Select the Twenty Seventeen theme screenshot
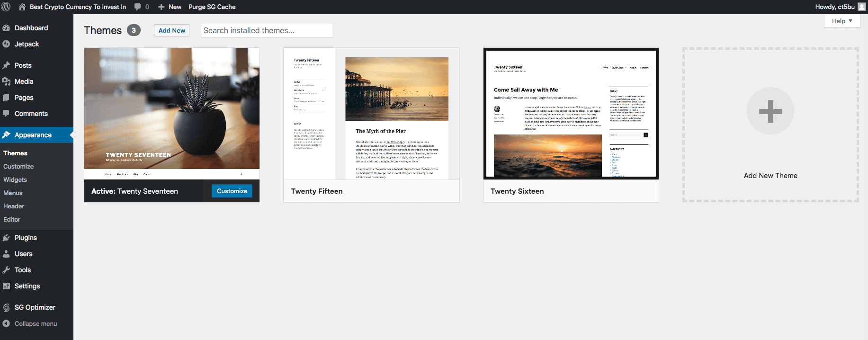Viewport: 868px width, 340px height. click(172, 114)
